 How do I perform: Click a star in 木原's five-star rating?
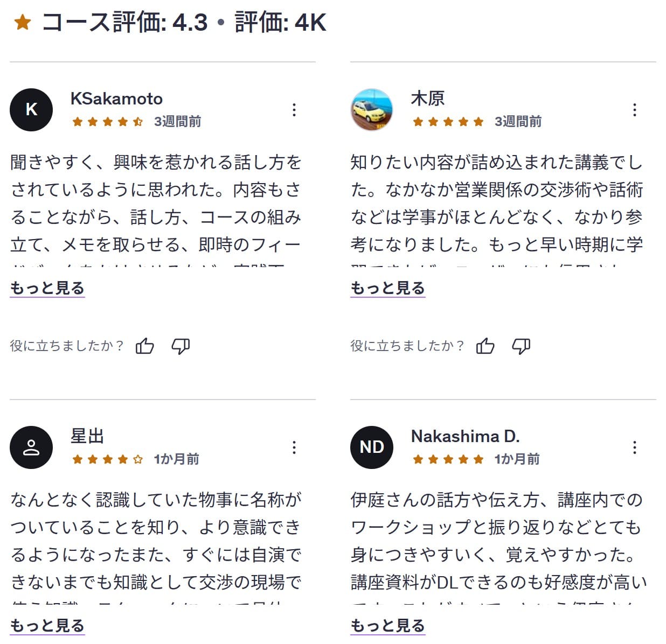tap(448, 122)
